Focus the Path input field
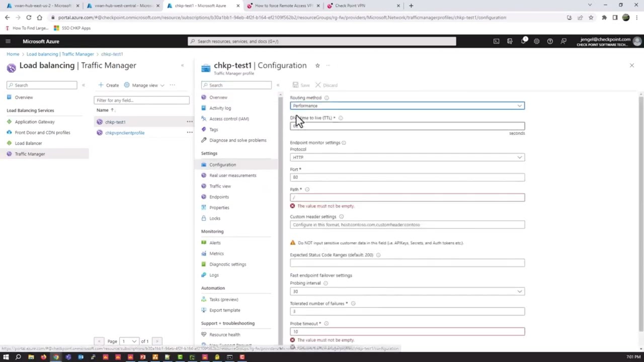Viewport: 644px width, 362px height. point(407,198)
